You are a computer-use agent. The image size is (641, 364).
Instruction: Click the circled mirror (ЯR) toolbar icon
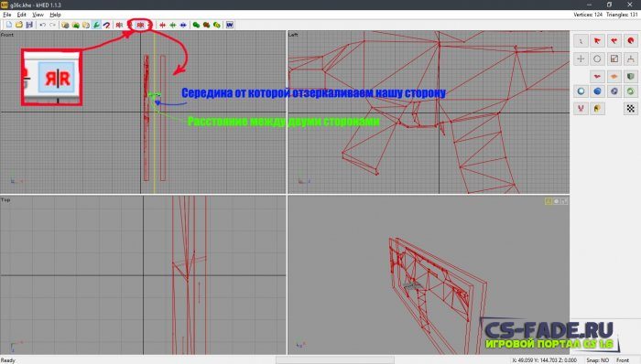[x=140, y=25]
